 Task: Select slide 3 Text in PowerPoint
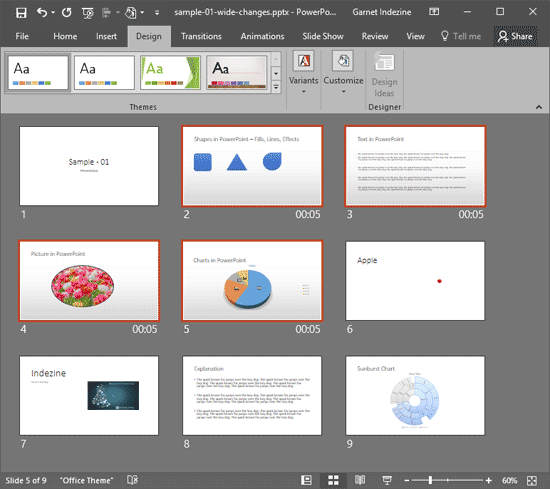click(x=415, y=166)
